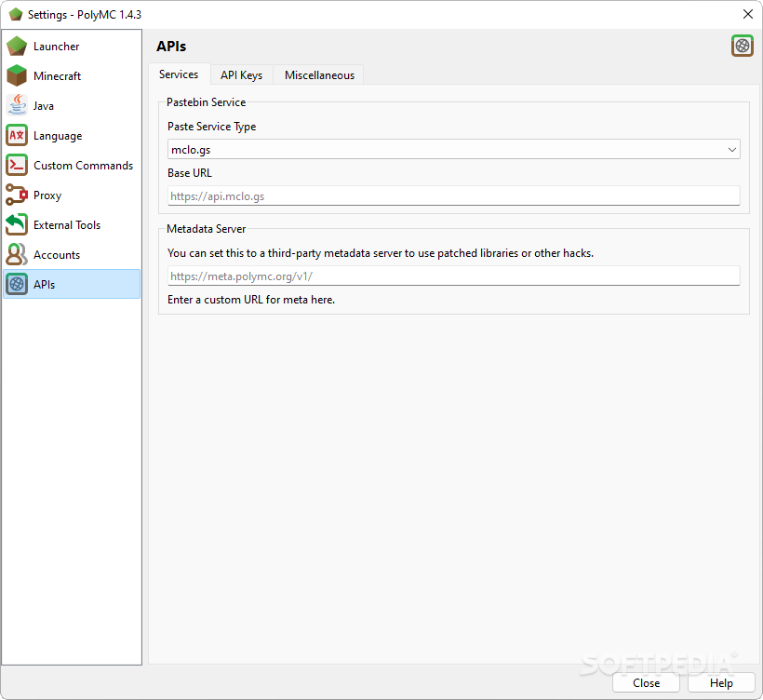Viewport: 763px width, 700px height.
Task: Close the Settings window with X
Action: click(748, 14)
